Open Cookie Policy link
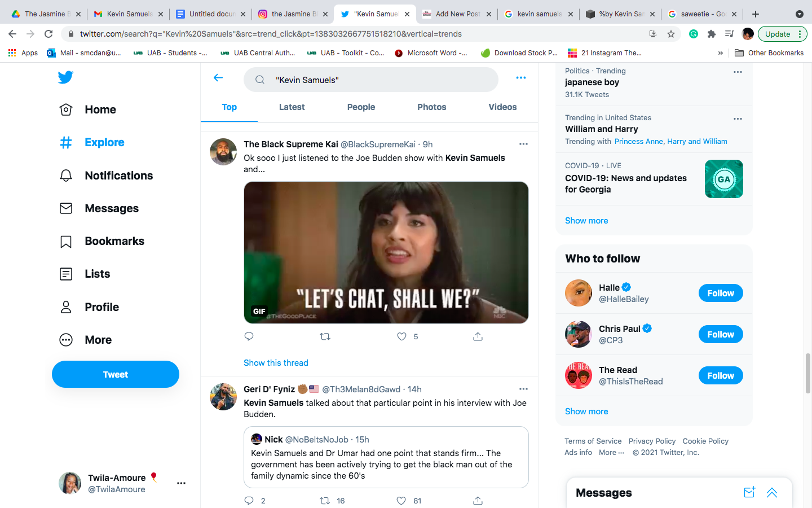This screenshot has height=508, width=812. point(705,441)
